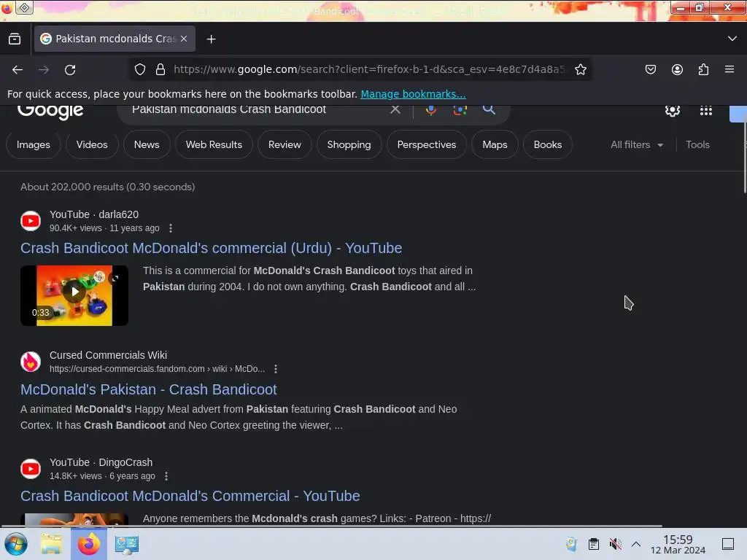747x560 pixels.
Task: Expand the All filters dropdown
Action: (637, 145)
